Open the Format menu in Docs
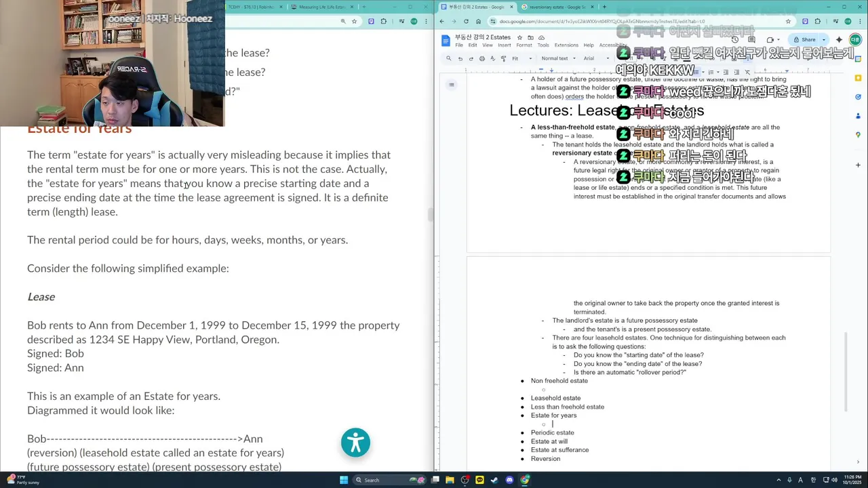868x488 pixels. [524, 45]
